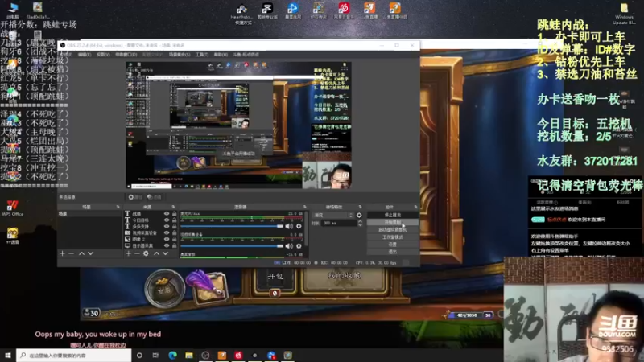Image resolution: width=644 pixels, height=362 pixels.
Task: Click 退出 exit button in controls
Action: [x=392, y=252]
